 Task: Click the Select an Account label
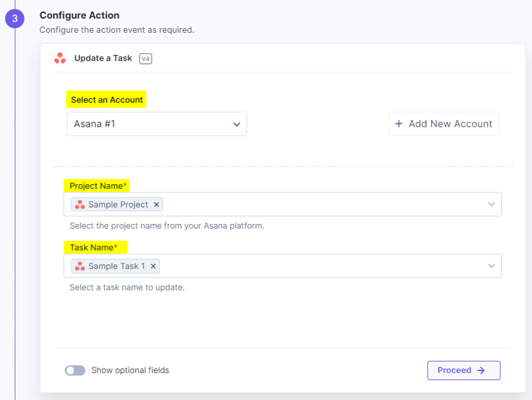[107, 100]
